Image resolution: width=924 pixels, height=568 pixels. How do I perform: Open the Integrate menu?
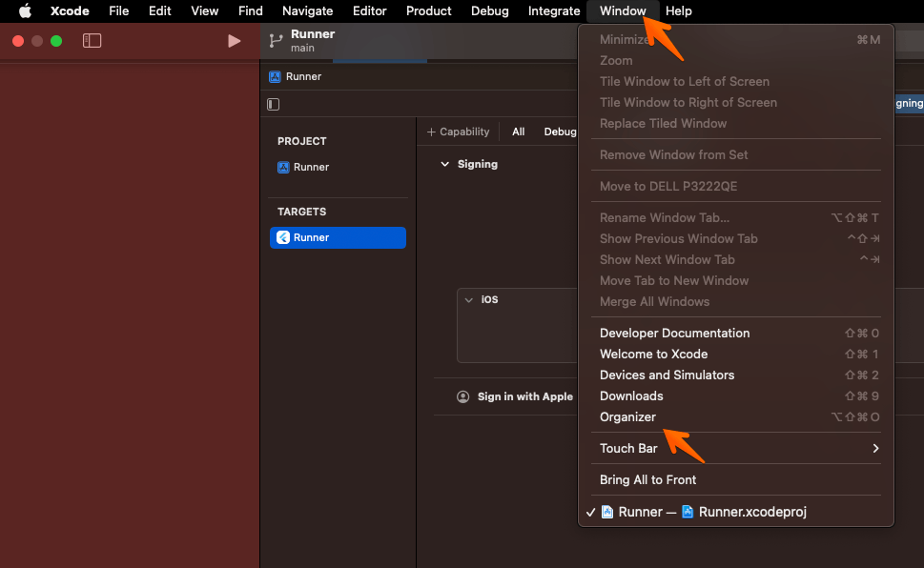pyautogui.click(x=554, y=10)
